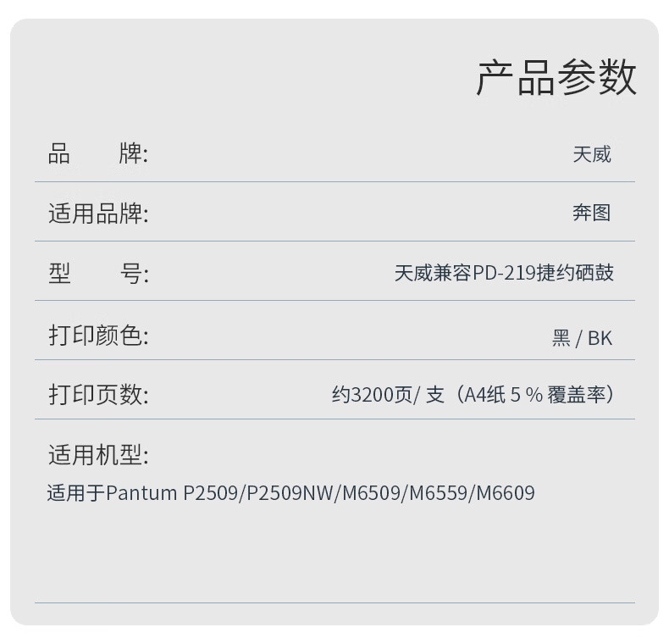The image size is (669, 644).
Task: Click the 产品参数 heading
Action: (556, 77)
